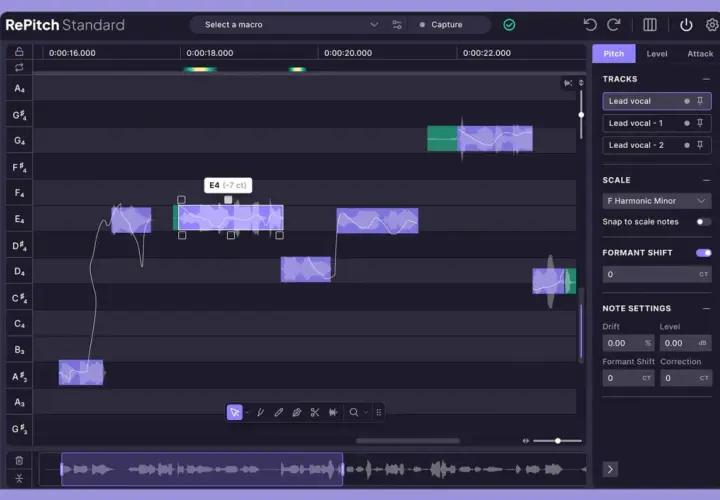Select the pitch line tool
The height and width of the screenshot is (500, 720).
tap(260, 412)
